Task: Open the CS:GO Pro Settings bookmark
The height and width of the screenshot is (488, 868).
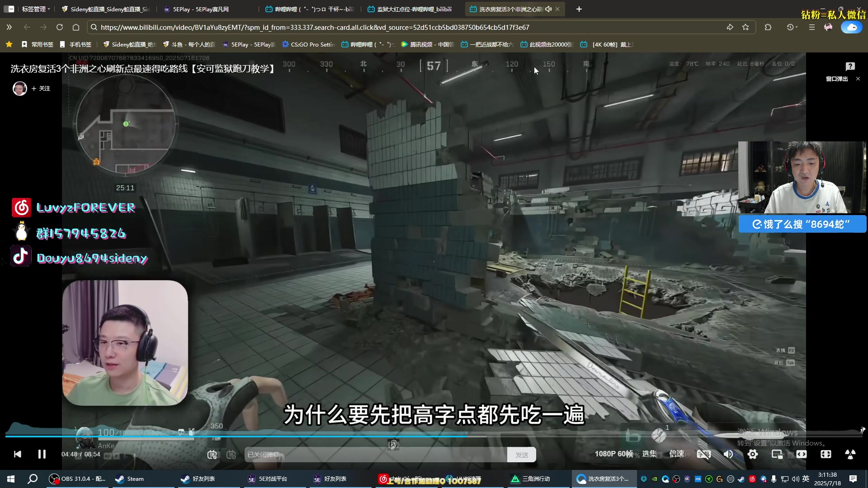Action: pyautogui.click(x=308, y=44)
